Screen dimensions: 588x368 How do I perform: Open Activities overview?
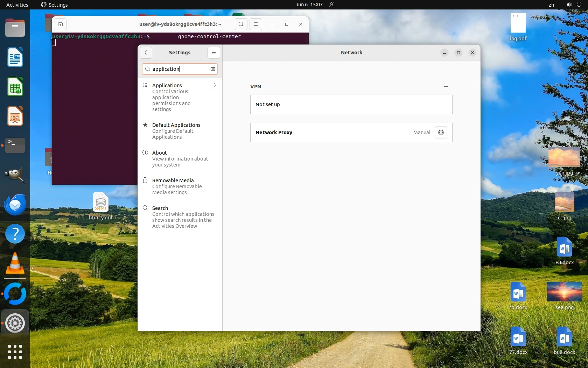pos(17,5)
